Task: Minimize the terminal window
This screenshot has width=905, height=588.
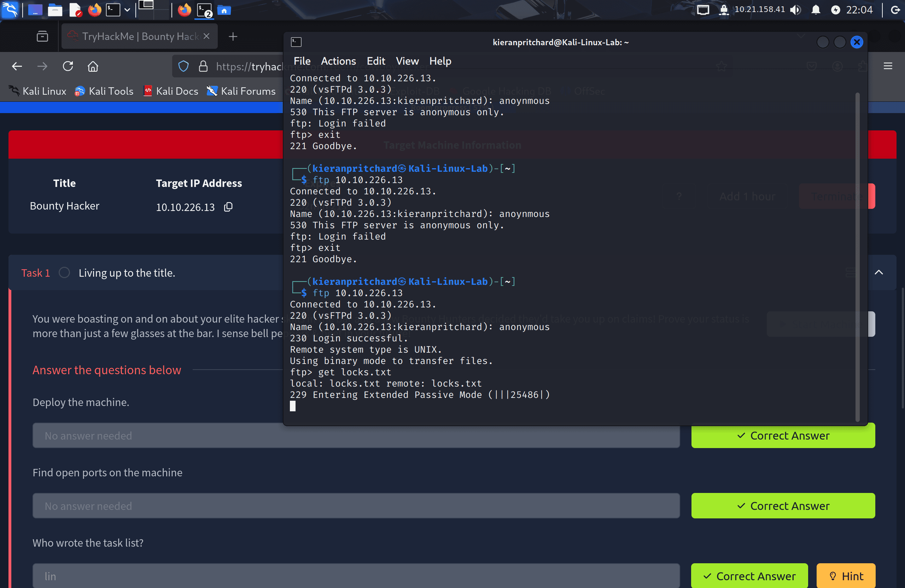Action: click(823, 42)
